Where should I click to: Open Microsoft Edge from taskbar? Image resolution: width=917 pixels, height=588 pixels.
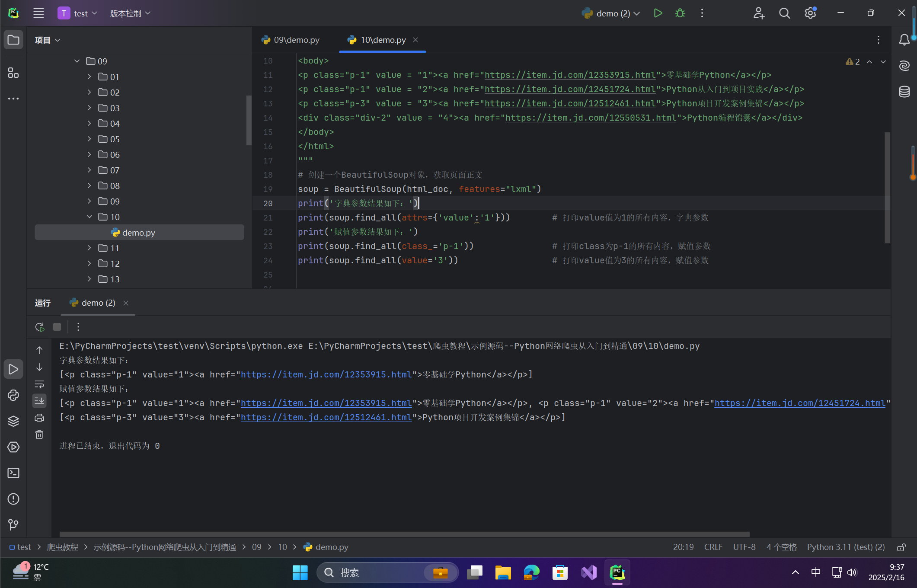click(531, 572)
